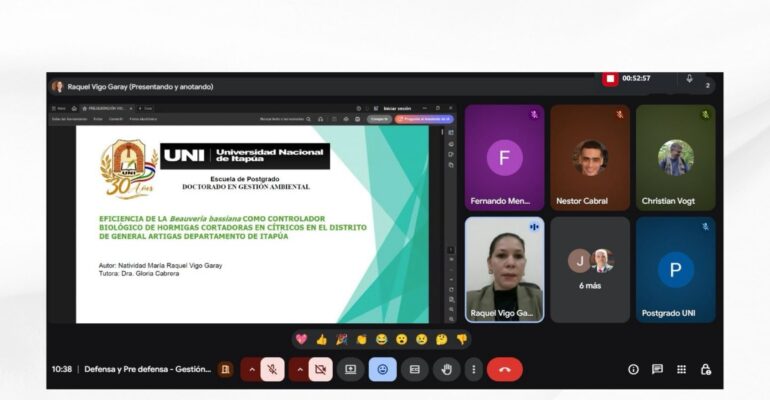
Task: Click the Acrobat 'Compartir' button
Action: [x=379, y=119]
